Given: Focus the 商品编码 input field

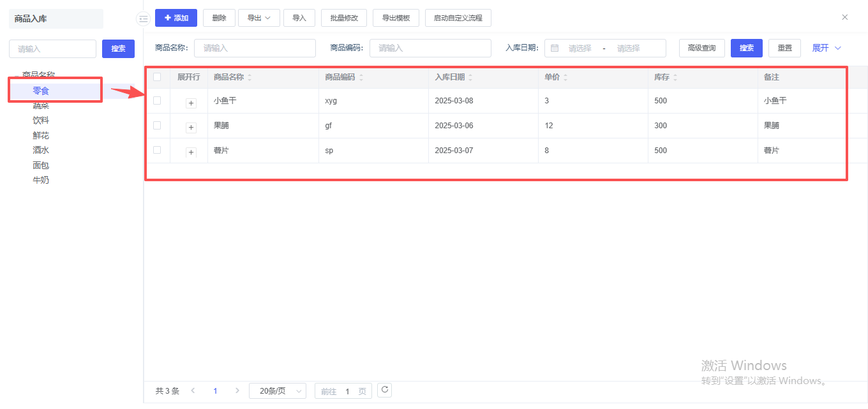Looking at the screenshot, I should tap(430, 48).
